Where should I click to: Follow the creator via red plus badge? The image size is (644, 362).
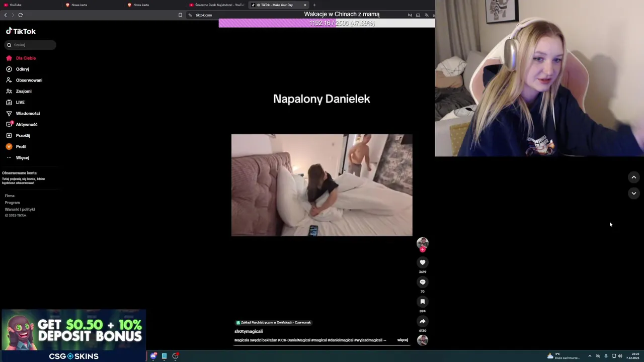tap(423, 249)
